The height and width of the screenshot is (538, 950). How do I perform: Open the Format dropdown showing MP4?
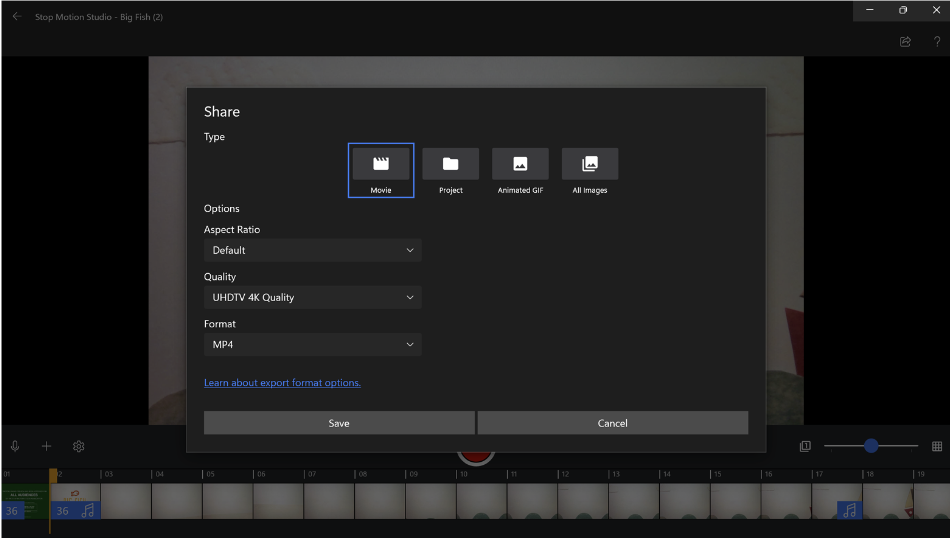click(313, 345)
